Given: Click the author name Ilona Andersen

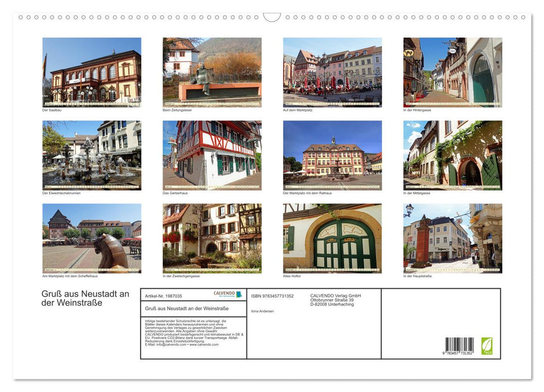Looking at the screenshot, I should tap(263, 311).
